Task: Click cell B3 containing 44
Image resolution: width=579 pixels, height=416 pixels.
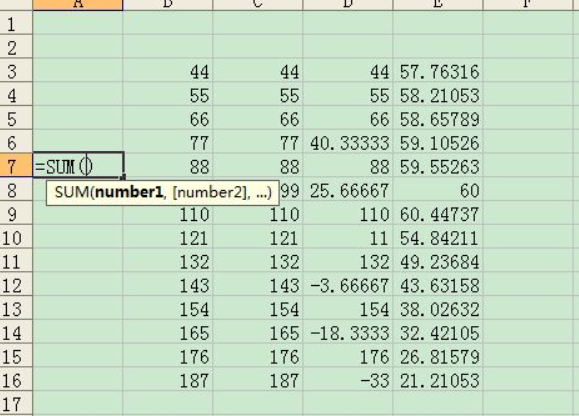Action: coord(168,71)
